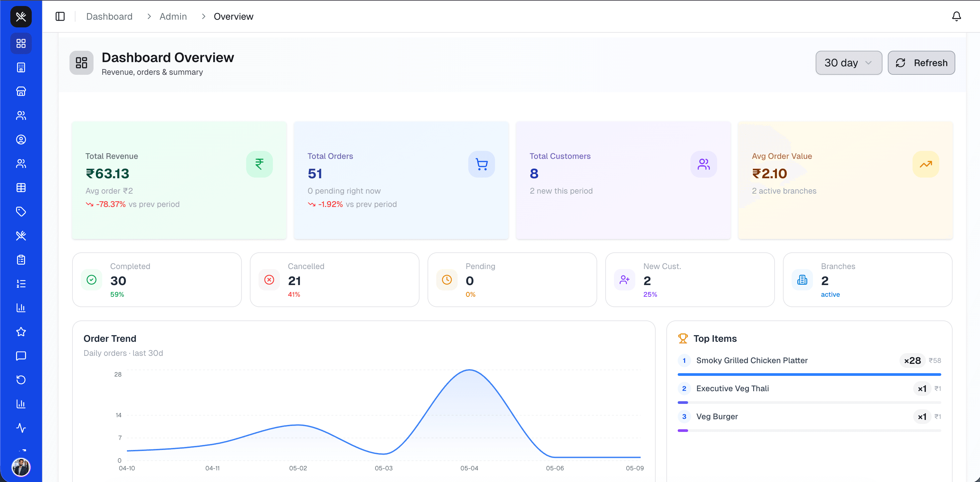
Task: Click the user profile avatar
Action: (21, 467)
